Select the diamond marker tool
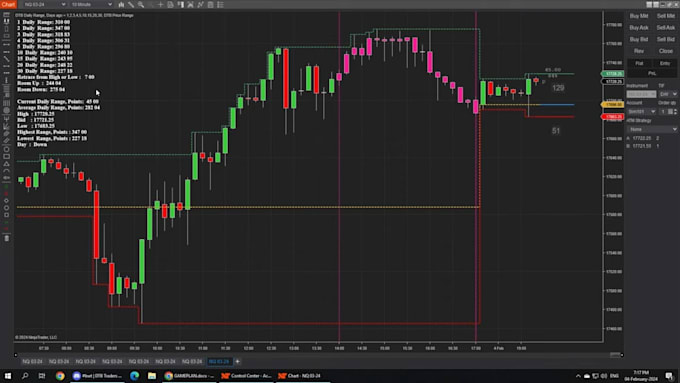Screen dimensions: 680x383 pyautogui.click(x=7, y=200)
